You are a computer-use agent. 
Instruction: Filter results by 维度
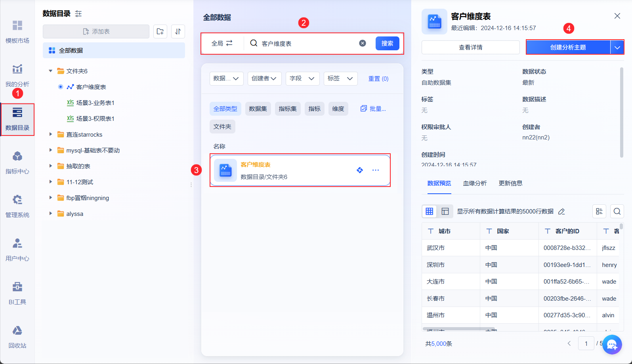point(338,109)
